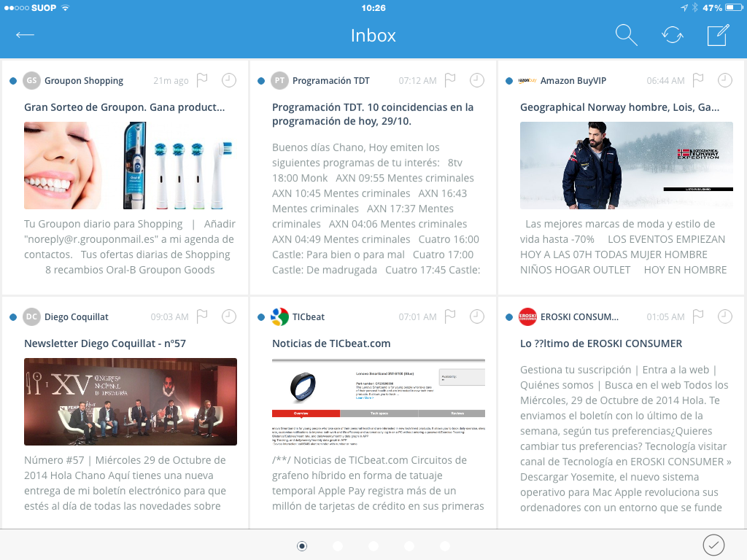Image resolution: width=747 pixels, height=560 pixels.
Task: Tap '07:01 AM' timestamp
Action: pos(417,316)
